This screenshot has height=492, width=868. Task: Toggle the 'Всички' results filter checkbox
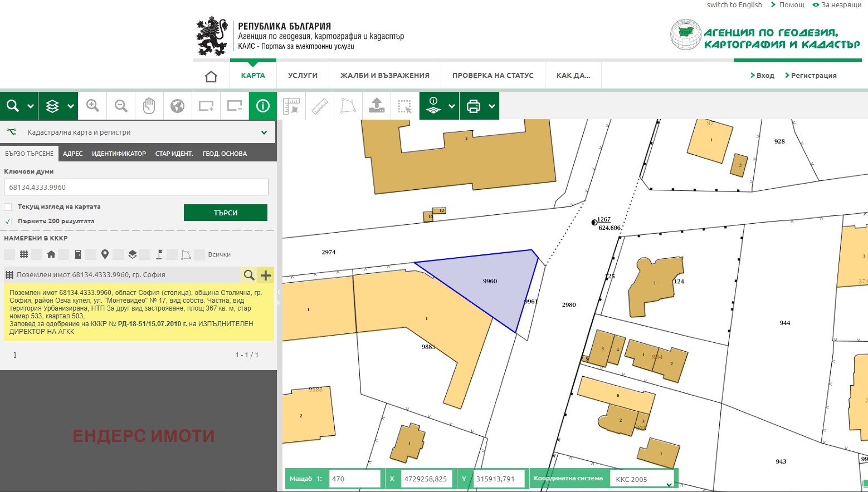(x=200, y=255)
